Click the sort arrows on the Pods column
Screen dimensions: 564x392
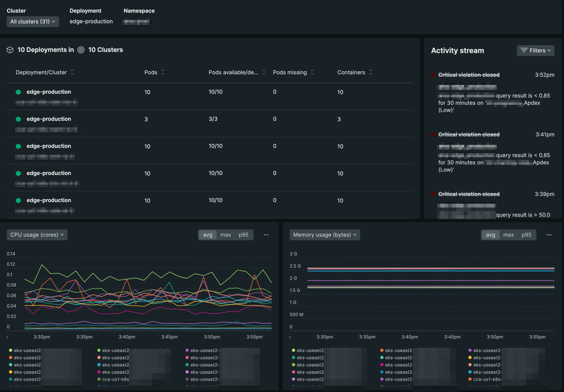162,72
